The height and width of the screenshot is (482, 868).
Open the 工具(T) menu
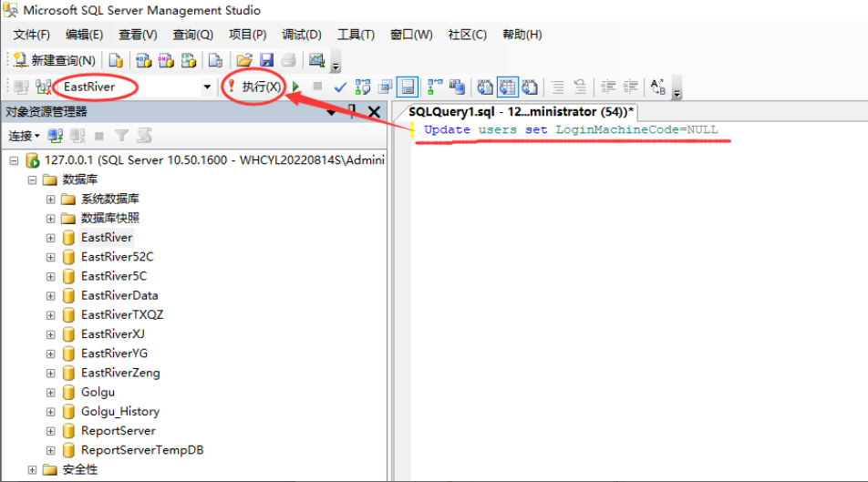tap(356, 35)
